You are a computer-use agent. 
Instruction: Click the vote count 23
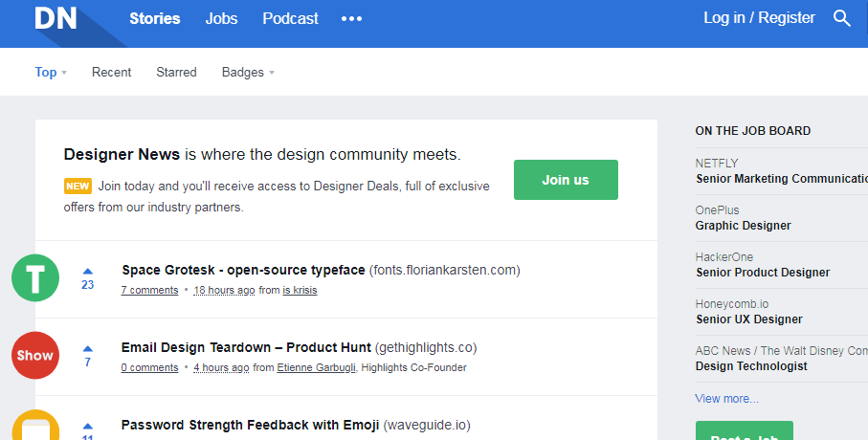pos(87,285)
